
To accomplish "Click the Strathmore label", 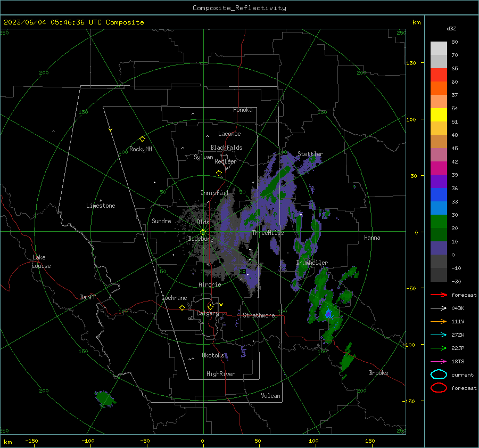I will (x=259, y=315).
